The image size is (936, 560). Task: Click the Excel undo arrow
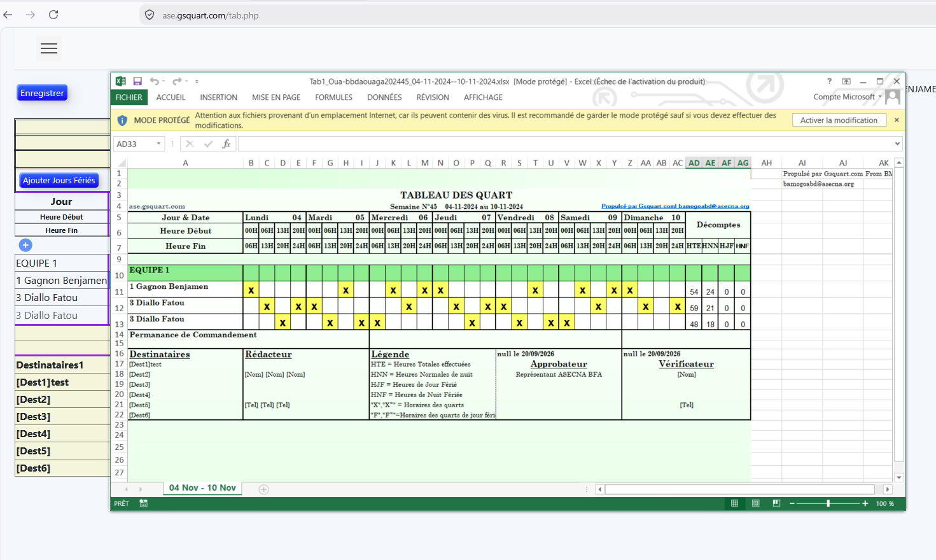coord(154,81)
